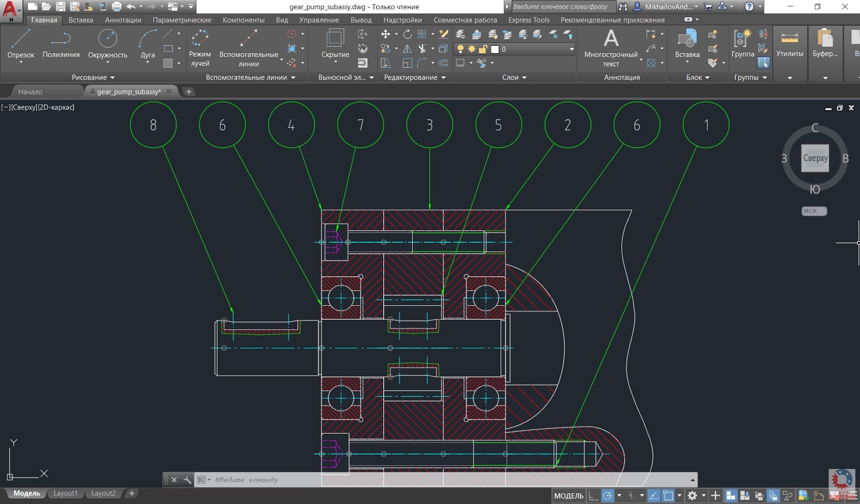The height and width of the screenshot is (504, 860).
Task: Select the Дуга arc tool
Action: click(x=147, y=44)
